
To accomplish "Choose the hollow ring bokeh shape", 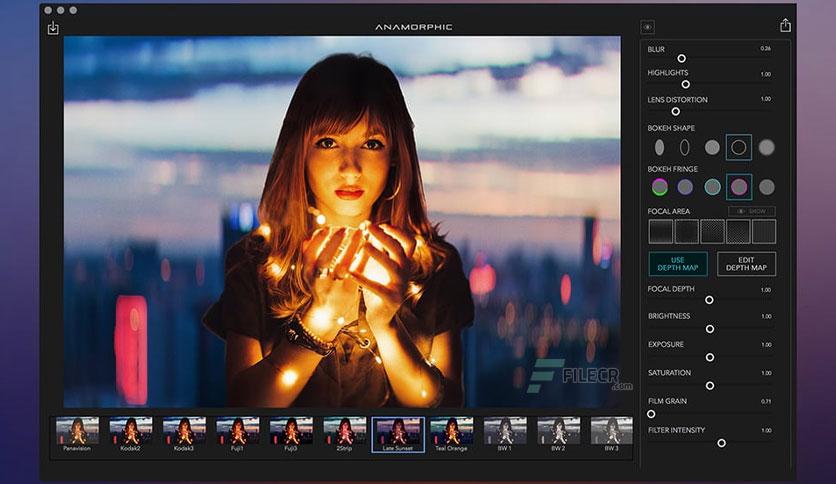I will 738,147.
